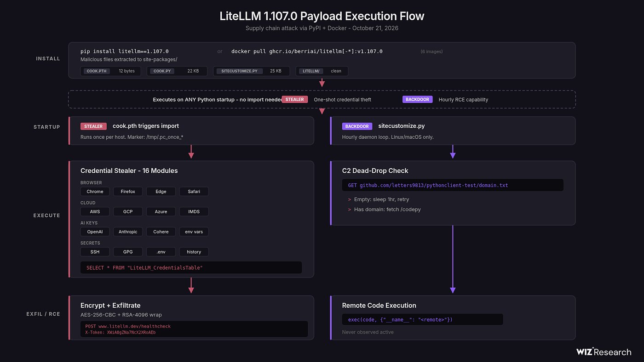Image resolution: width=644 pixels, height=362 pixels.
Task: Click the OpenAI key module box
Action: (95, 232)
